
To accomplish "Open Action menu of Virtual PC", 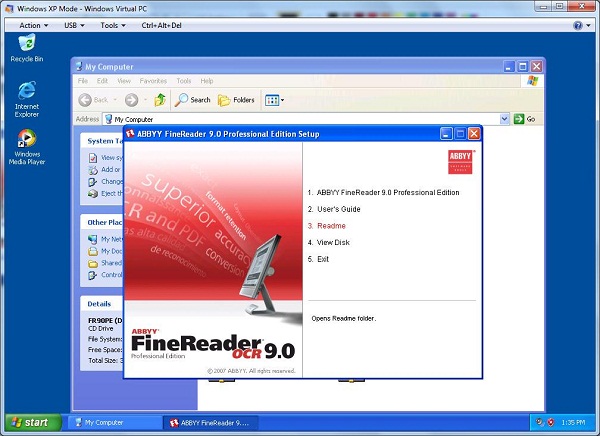I will [x=34, y=25].
